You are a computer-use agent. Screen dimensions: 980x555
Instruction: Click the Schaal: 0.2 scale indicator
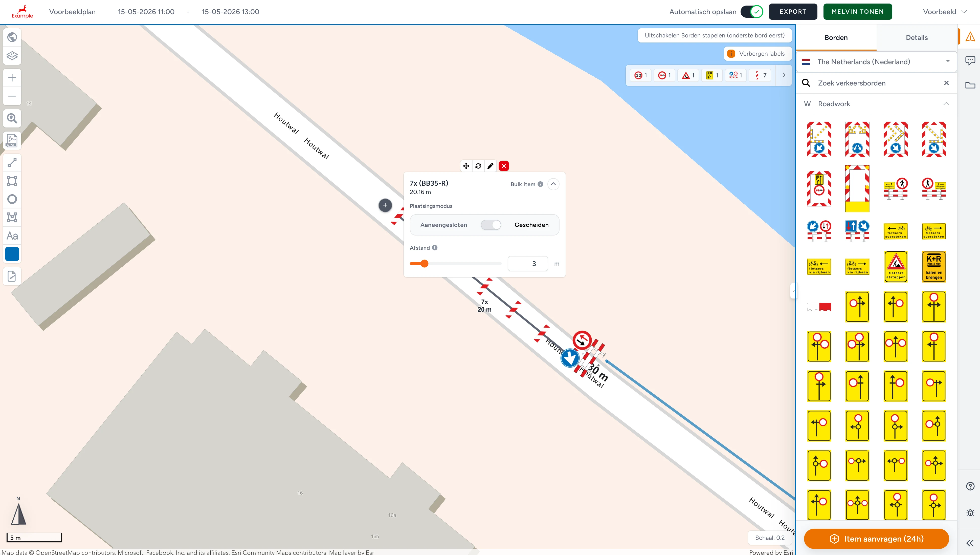click(769, 538)
